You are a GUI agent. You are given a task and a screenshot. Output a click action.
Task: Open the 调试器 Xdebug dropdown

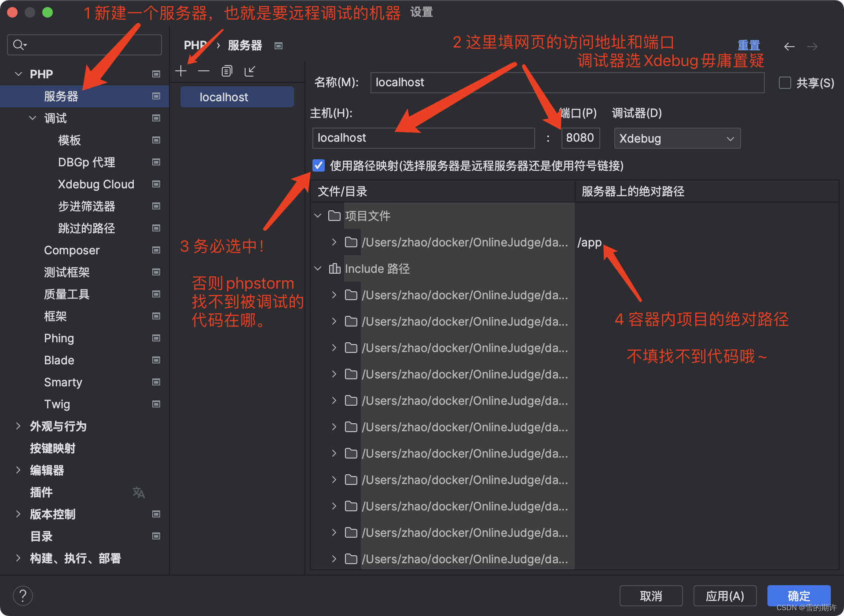pos(677,138)
